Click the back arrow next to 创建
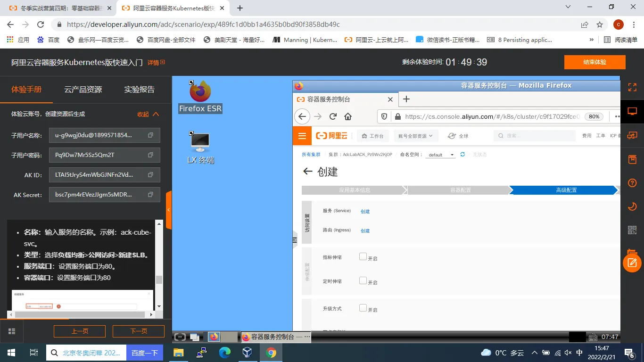Image resolution: width=644 pixels, height=362 pixels. 307,172
